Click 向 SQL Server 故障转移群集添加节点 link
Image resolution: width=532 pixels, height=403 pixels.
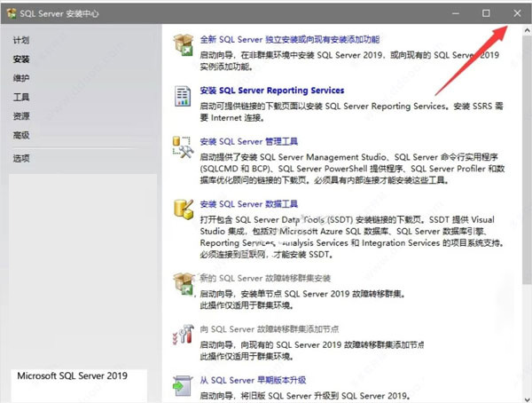click(269, 329)
